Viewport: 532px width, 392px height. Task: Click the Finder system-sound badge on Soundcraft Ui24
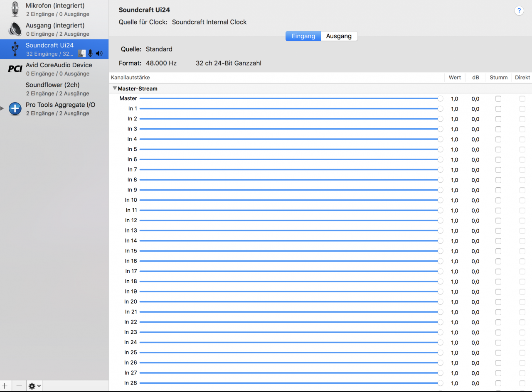coord(82,54)
